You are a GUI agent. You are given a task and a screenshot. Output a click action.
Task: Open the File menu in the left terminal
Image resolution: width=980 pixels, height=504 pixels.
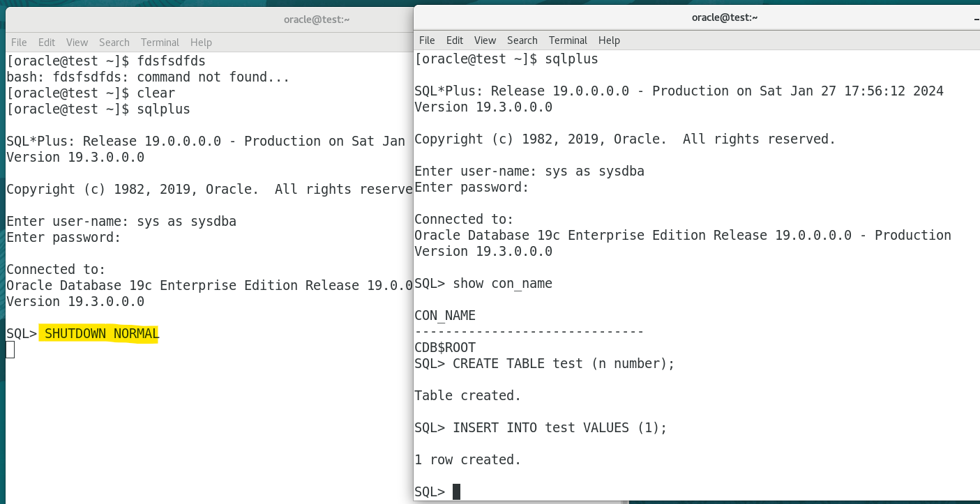point(19,43)
